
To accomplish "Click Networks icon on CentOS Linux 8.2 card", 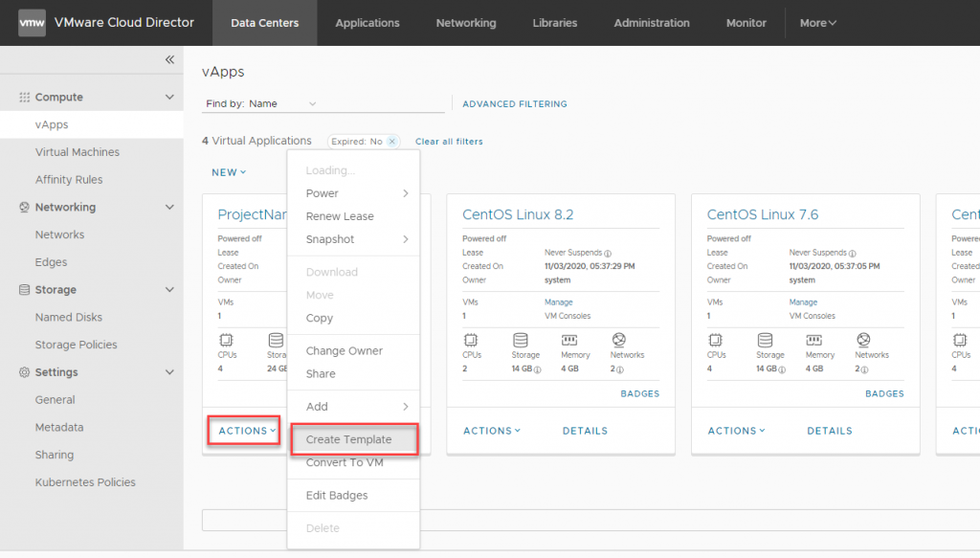I will [619, 340].
